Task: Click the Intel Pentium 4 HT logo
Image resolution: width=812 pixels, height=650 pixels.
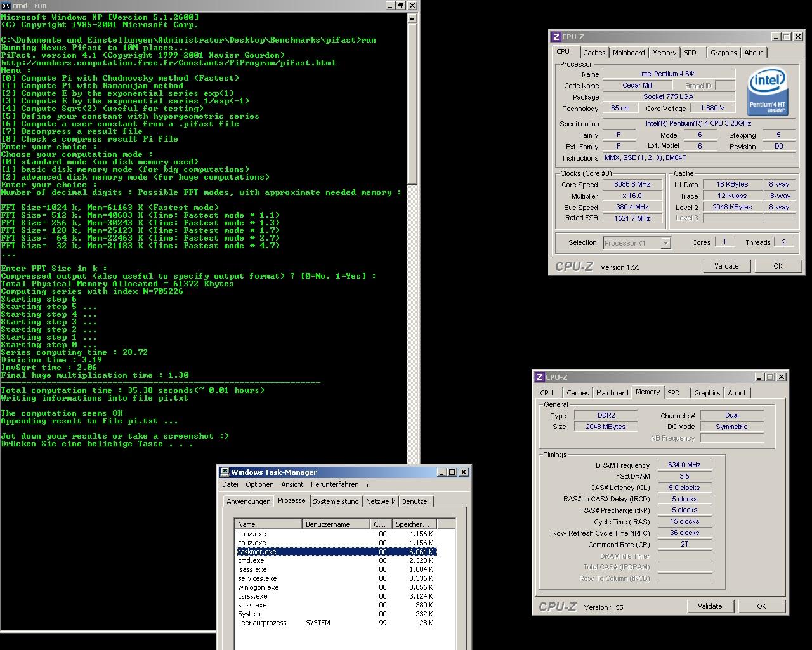Action: (x=767, y=92)
